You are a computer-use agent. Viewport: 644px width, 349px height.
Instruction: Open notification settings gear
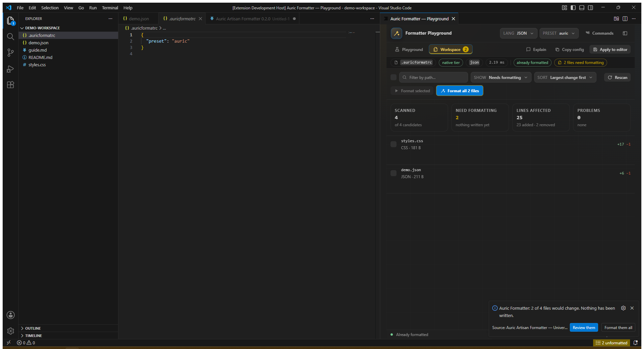tap(623, 308)
